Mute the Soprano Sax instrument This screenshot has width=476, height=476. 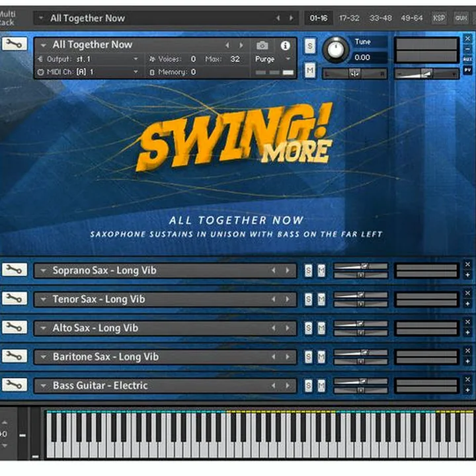coord(321,270)
